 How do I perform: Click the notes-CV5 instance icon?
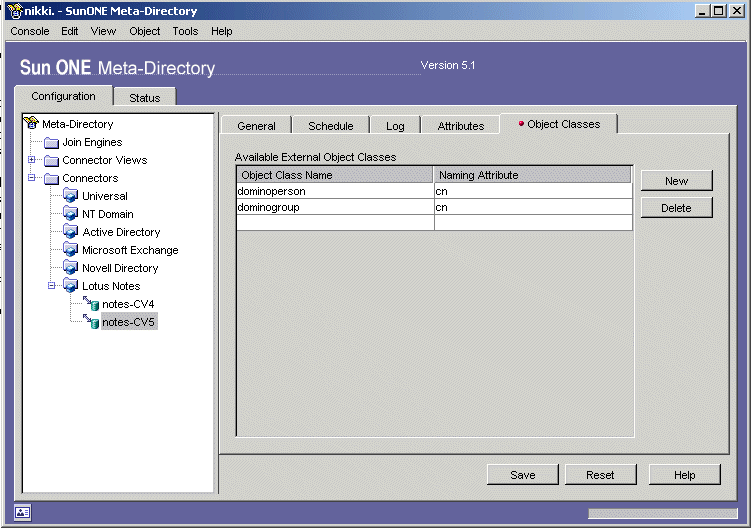91,321
